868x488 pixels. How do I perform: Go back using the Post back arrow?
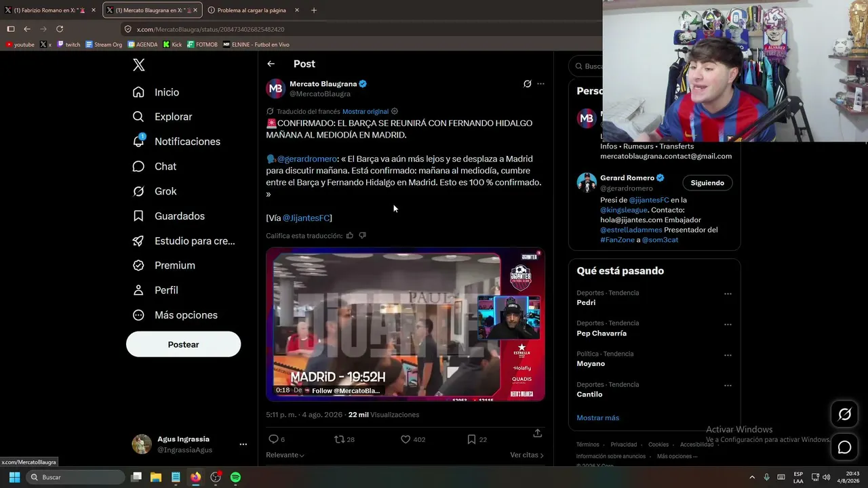(x=271, y=64)
